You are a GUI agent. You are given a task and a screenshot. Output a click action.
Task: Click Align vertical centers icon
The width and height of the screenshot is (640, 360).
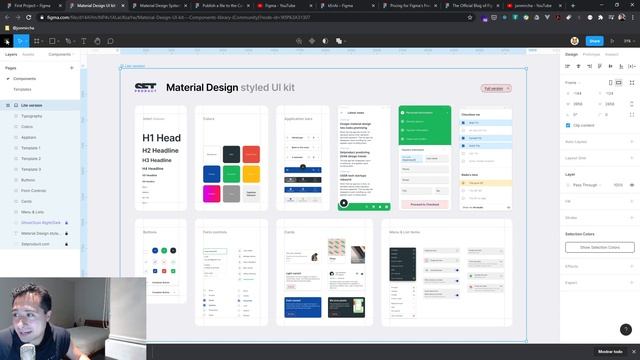click(x=611, y=66)
